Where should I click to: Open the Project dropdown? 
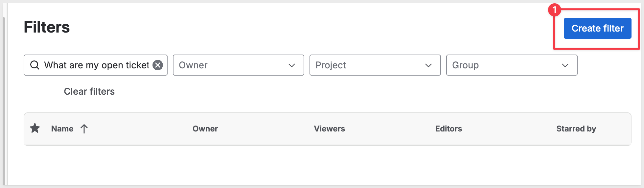(370, 65)
